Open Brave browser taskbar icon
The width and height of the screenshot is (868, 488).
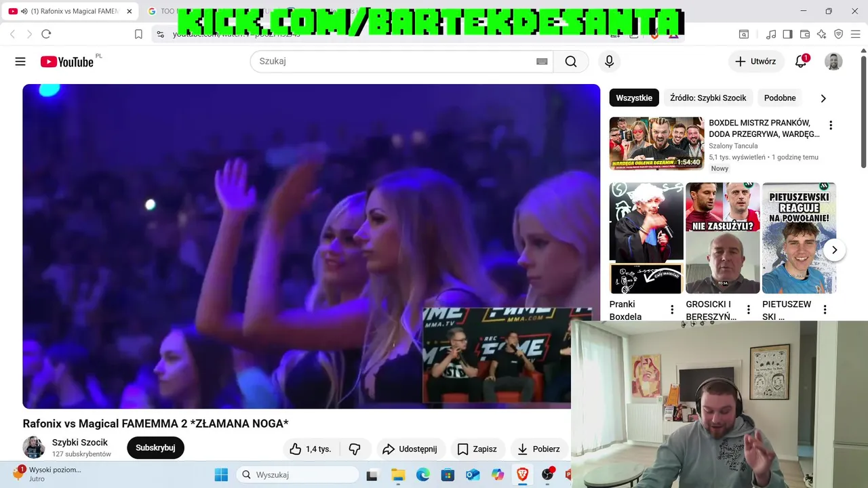[522, 474]
